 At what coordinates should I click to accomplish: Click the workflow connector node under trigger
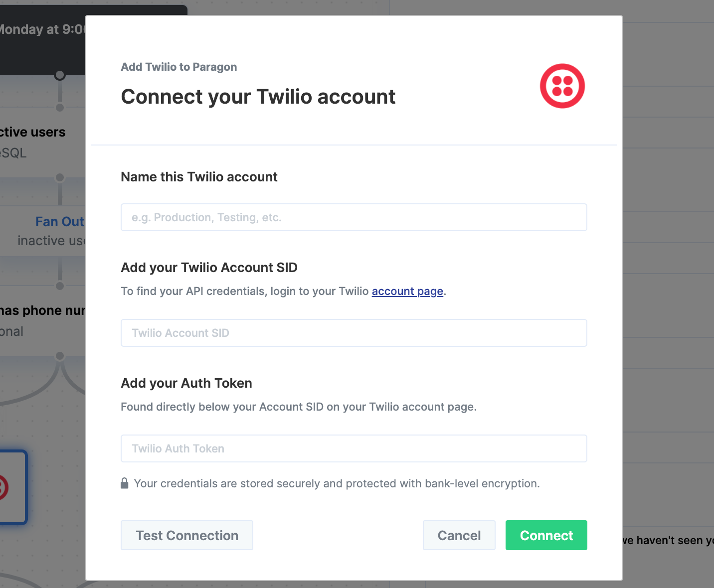[60, 75]
